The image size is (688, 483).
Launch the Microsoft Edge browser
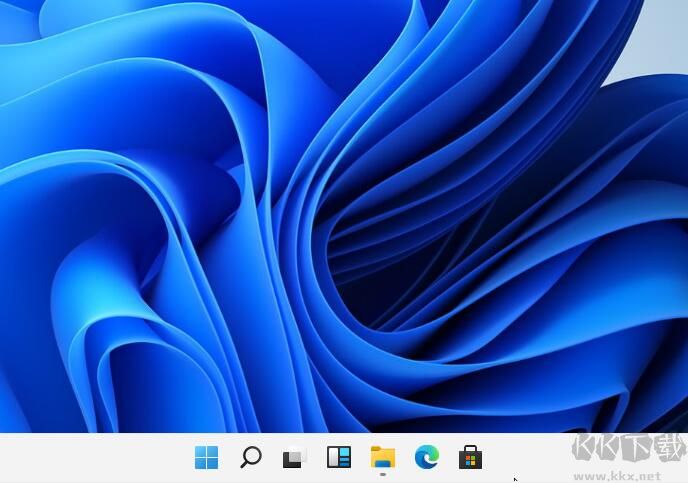(427, 458)
